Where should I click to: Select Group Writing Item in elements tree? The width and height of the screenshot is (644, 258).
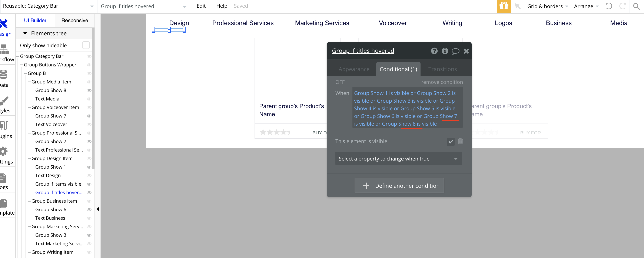[x=52, y=252]
